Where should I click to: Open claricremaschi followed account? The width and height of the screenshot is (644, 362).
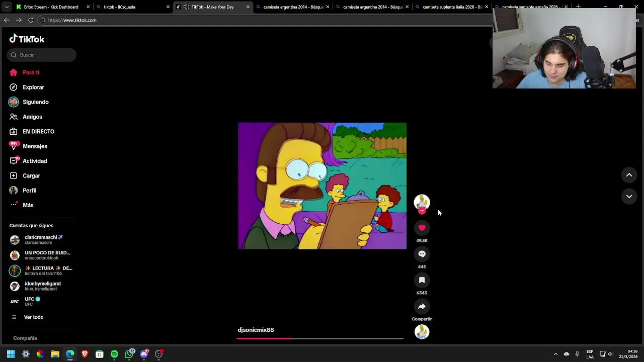42,240
